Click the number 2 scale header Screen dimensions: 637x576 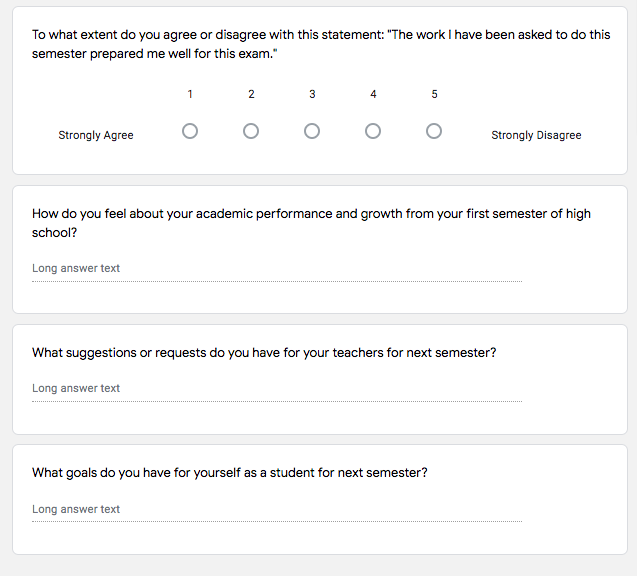251,94
